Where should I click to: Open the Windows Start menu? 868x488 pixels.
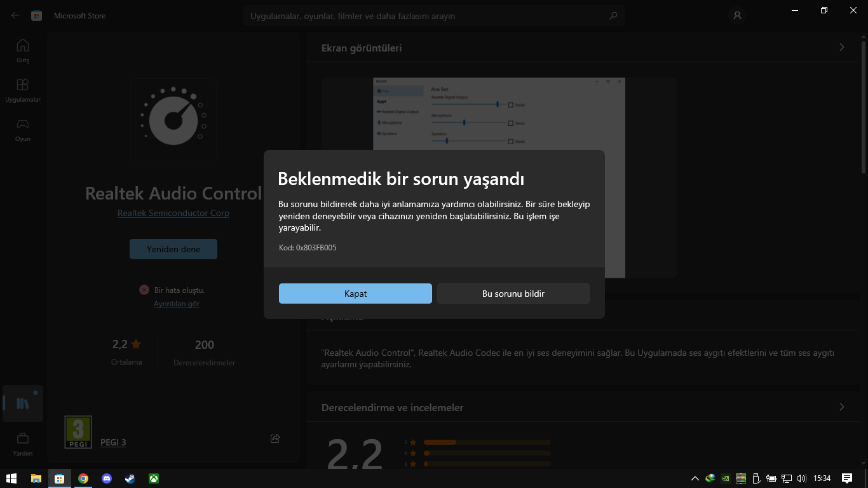tap(11, 478)
